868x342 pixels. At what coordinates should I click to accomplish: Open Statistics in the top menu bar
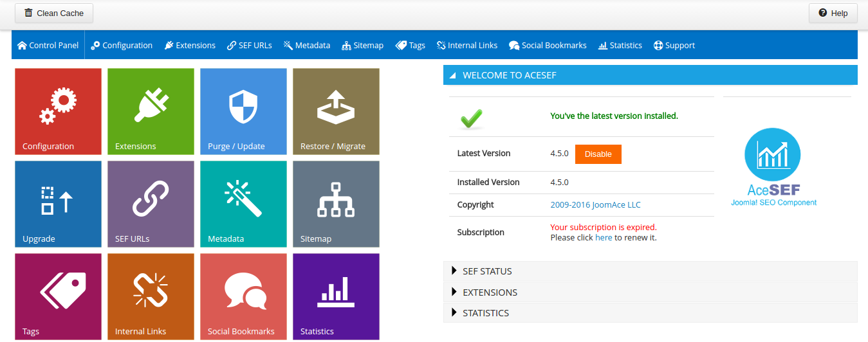(x=620, y=46)
